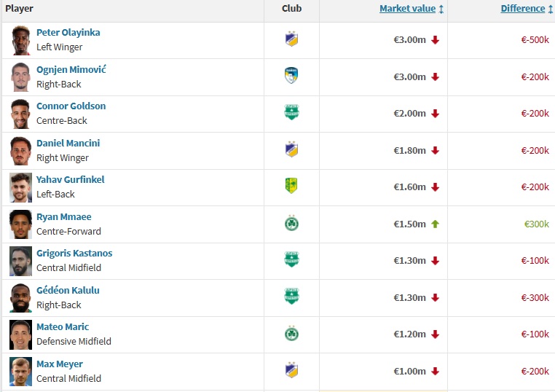Open Grigoris Kastanos player page

click(x=74, y=253)
